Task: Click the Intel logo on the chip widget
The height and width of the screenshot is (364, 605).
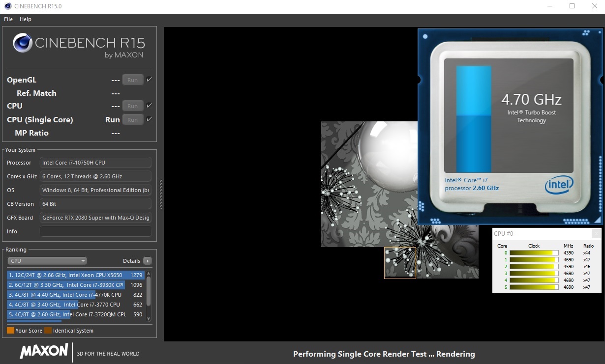Action: click(x=559, y=185)
